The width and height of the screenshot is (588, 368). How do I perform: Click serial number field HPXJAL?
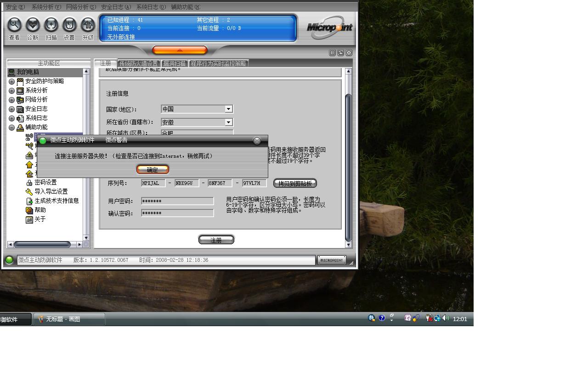point(153,183)
